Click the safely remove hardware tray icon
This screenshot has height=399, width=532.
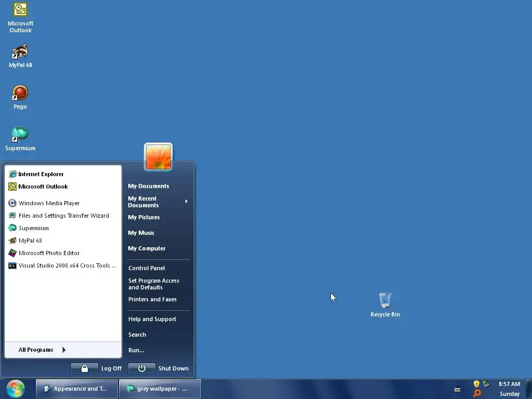pos(486,384)
